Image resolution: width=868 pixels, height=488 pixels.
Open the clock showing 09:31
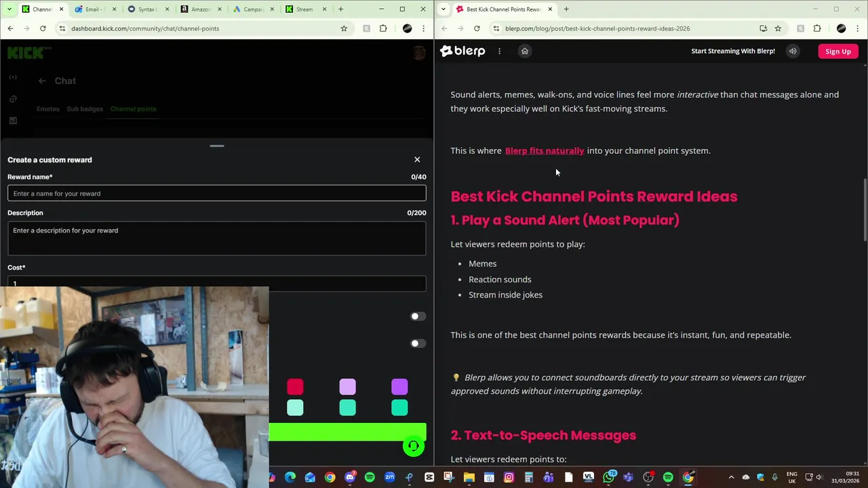(846, 477)
